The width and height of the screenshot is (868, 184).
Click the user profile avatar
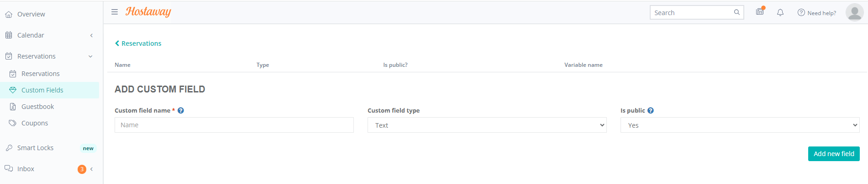pyautogui.click(x=854, y=12)
